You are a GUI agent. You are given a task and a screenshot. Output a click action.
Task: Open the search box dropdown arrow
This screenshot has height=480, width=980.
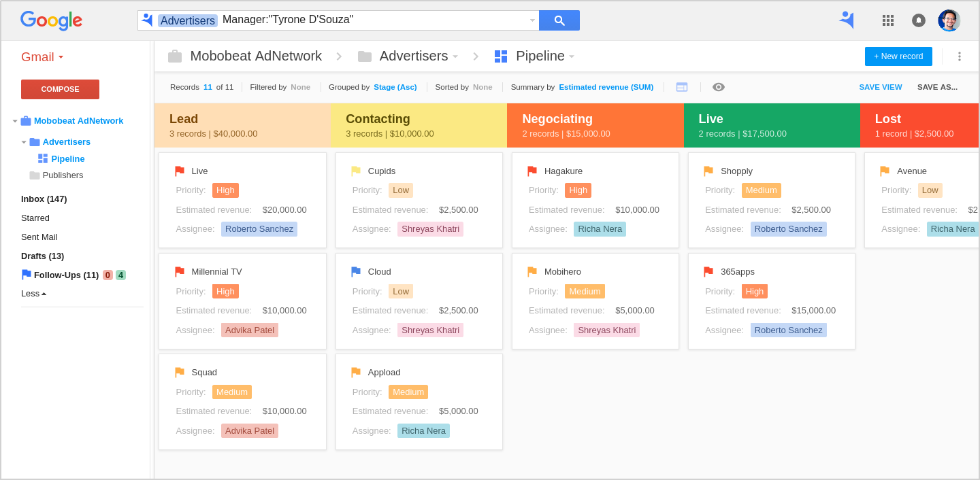pos(533,20)
